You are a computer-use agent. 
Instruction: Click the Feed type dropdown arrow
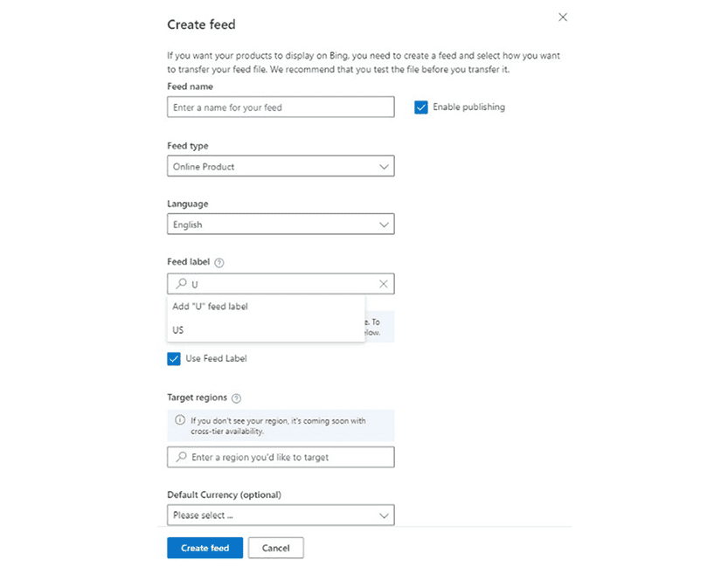tap(385, 166)
